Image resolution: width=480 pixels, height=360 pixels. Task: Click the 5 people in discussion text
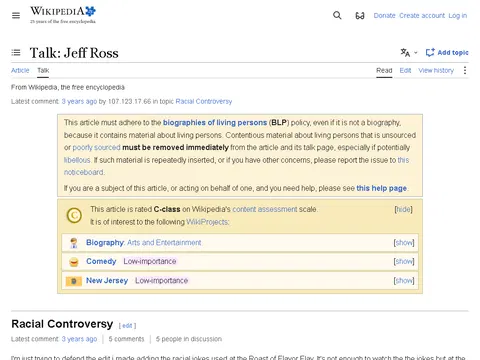[x=189, y=339]
